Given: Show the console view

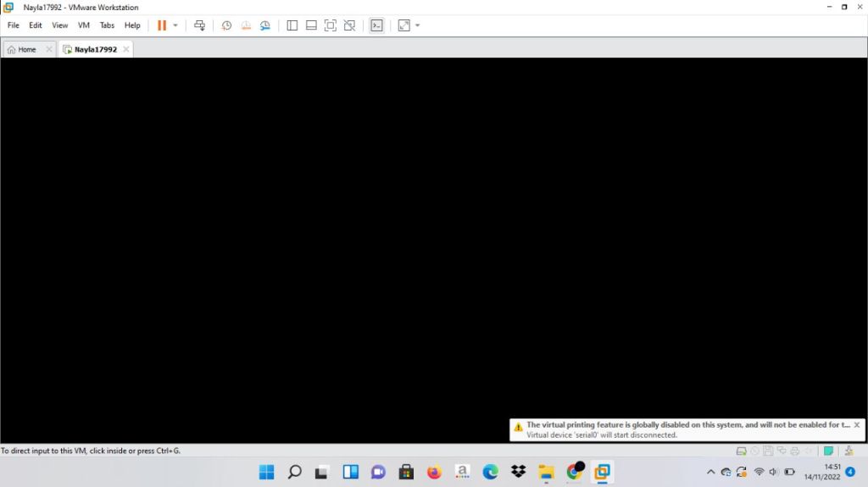Looking at the screenshot, I should 376,25.
